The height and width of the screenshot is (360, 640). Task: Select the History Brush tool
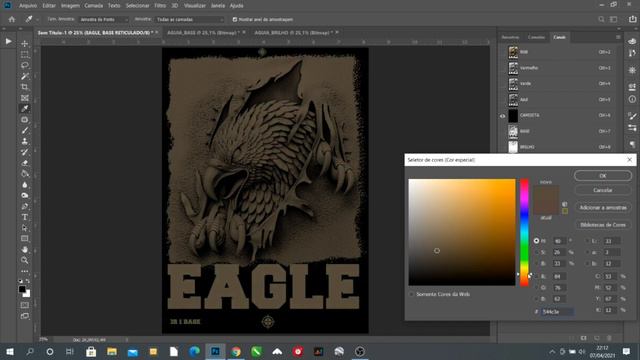(25, 152)
